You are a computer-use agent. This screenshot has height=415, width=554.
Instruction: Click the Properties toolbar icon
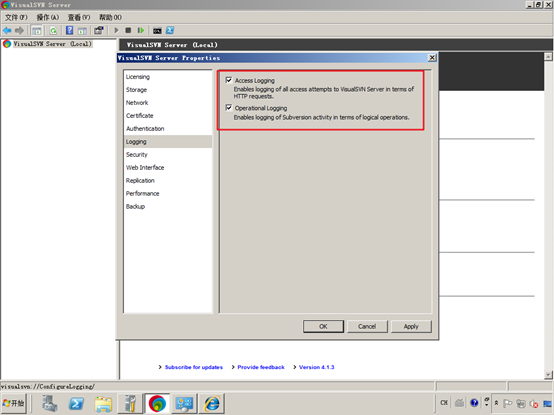[x=99, y=31]
